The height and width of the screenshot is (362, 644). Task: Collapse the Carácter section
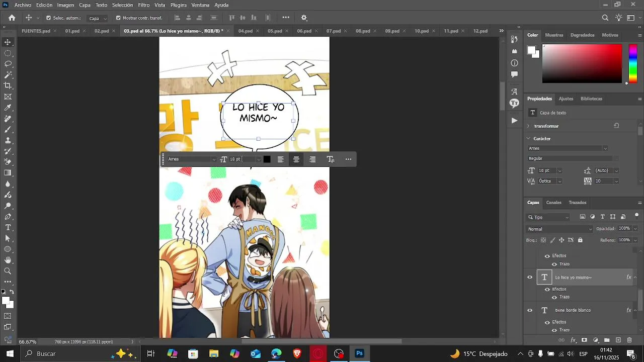click(528, 138)
